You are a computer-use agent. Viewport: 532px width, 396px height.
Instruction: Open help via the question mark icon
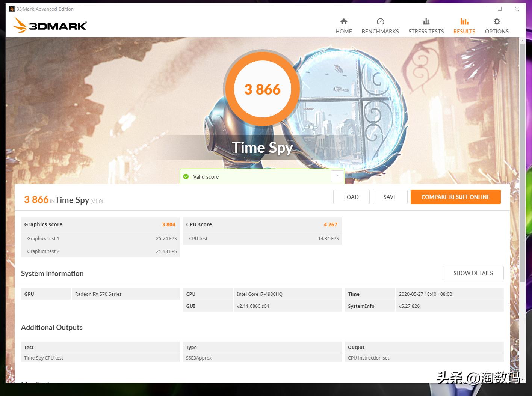pos(337,176)
